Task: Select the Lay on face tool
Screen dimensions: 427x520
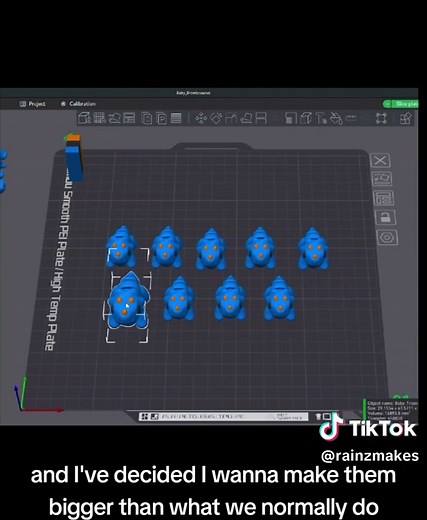Action: 246,118
